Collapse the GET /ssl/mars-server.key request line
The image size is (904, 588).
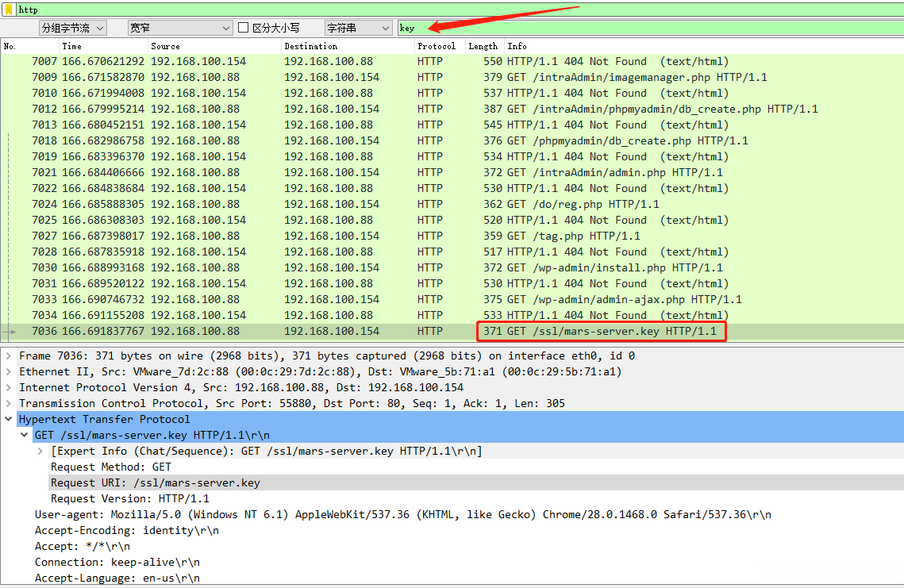(25, 435)
